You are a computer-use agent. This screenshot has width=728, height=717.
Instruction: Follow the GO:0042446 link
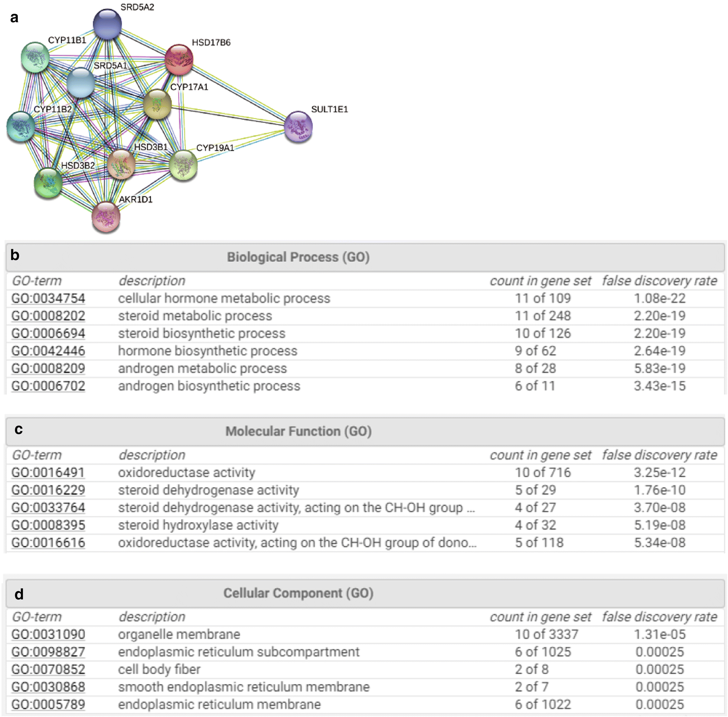pyautogui.click(x=48, y=351)
